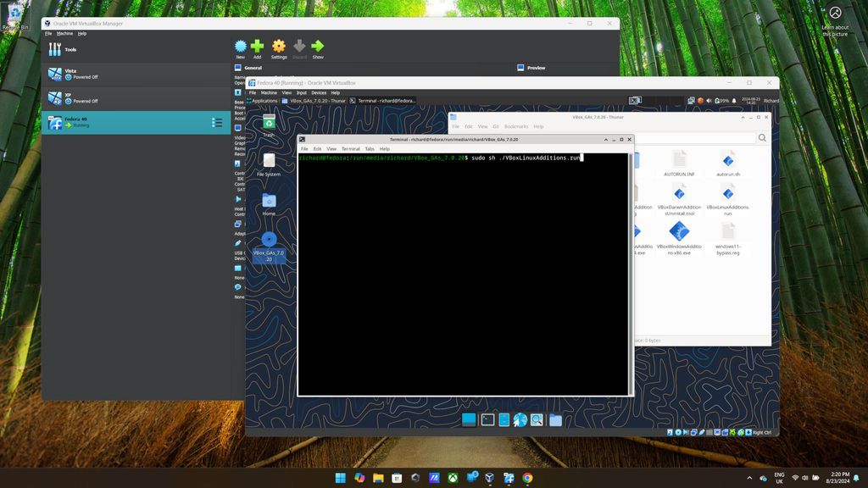The height and width of the screenshot is (488, 868).
Task: Open Help menu in Fedora VM window
Action: point(336,93)
